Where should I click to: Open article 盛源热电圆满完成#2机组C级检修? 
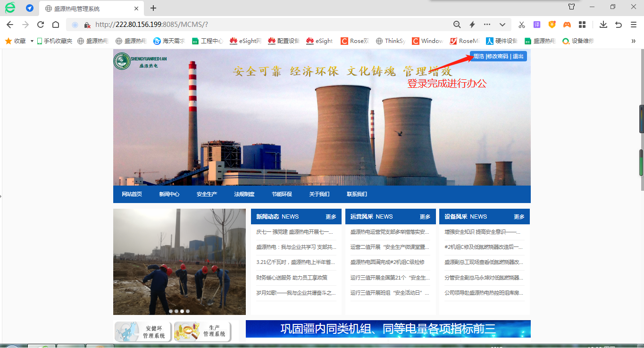point(387,262)
